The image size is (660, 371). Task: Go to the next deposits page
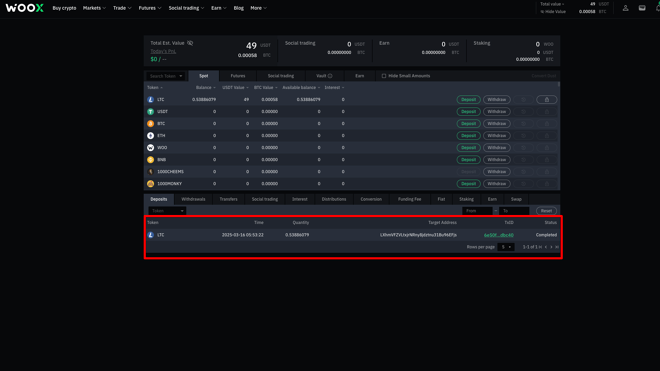551,247
